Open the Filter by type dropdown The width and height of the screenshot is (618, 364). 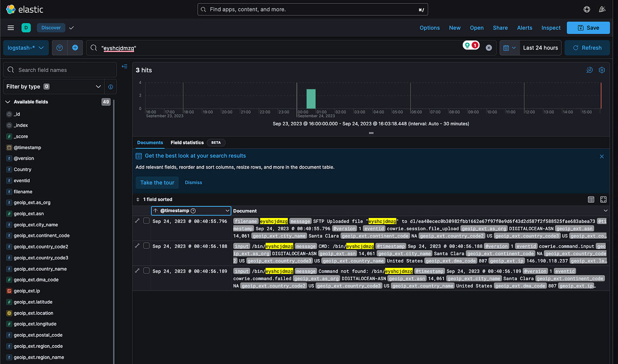[x=54, y=87]
